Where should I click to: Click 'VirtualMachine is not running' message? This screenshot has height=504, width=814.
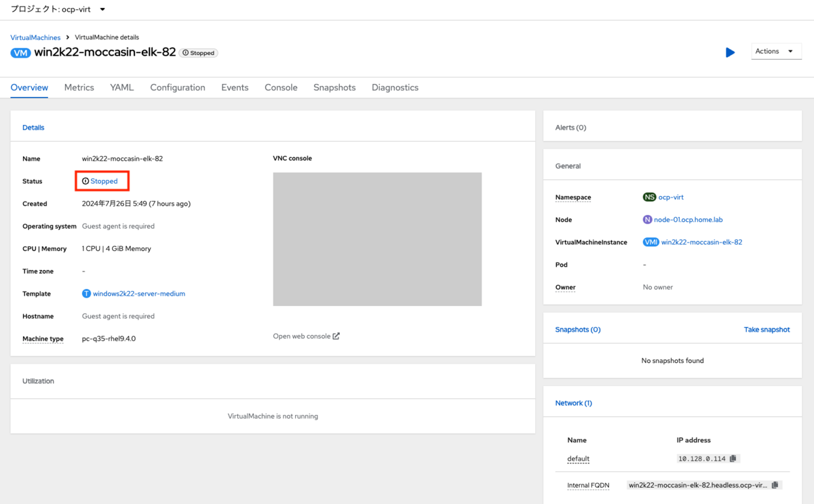[x=273, y=416]
